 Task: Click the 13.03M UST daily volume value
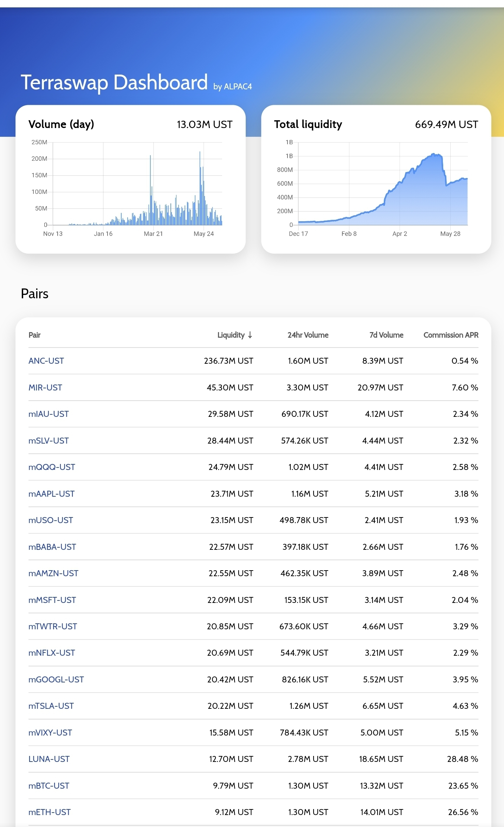click(205, 125)
